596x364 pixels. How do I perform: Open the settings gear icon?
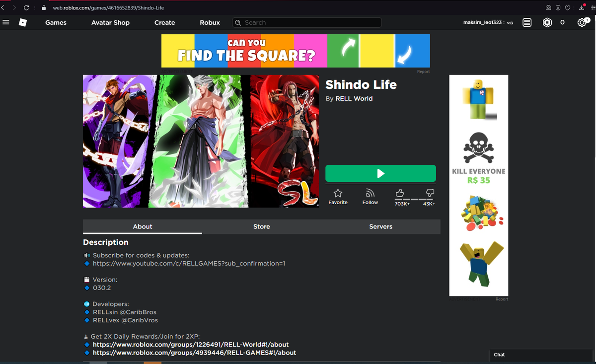[x=582, y=22]
